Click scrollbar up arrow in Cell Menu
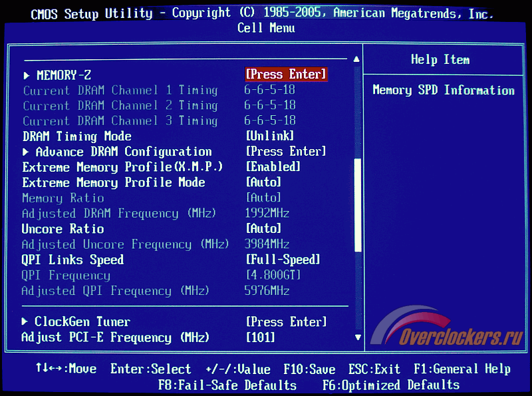532x396 pixels. click(356, 59)
